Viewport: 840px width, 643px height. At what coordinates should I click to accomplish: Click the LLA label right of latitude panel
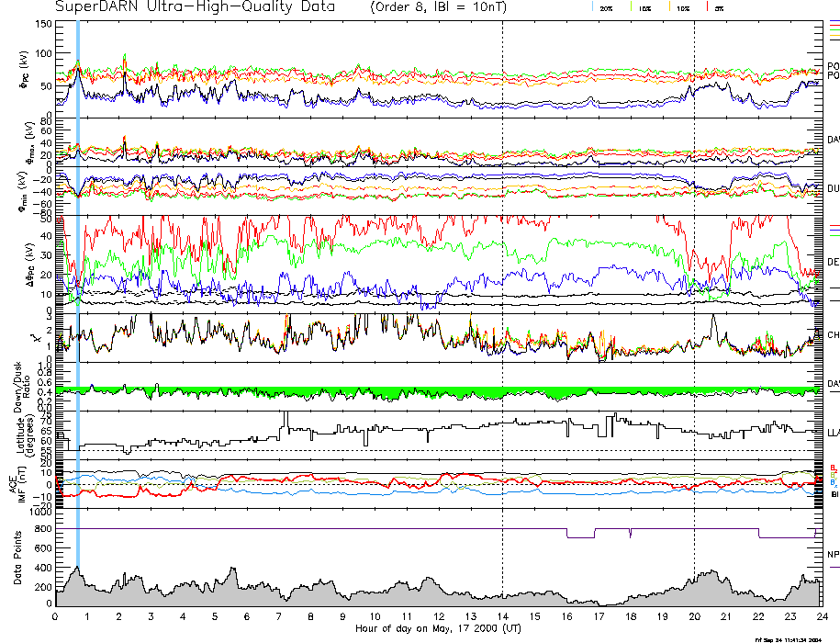click(x=834, y=431)
